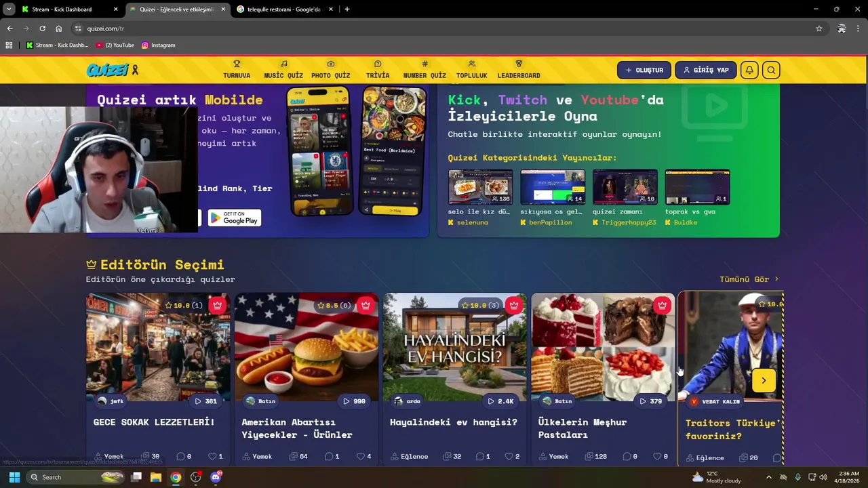Open a new browser tab
868x488 pixels.
coord(347,9)
